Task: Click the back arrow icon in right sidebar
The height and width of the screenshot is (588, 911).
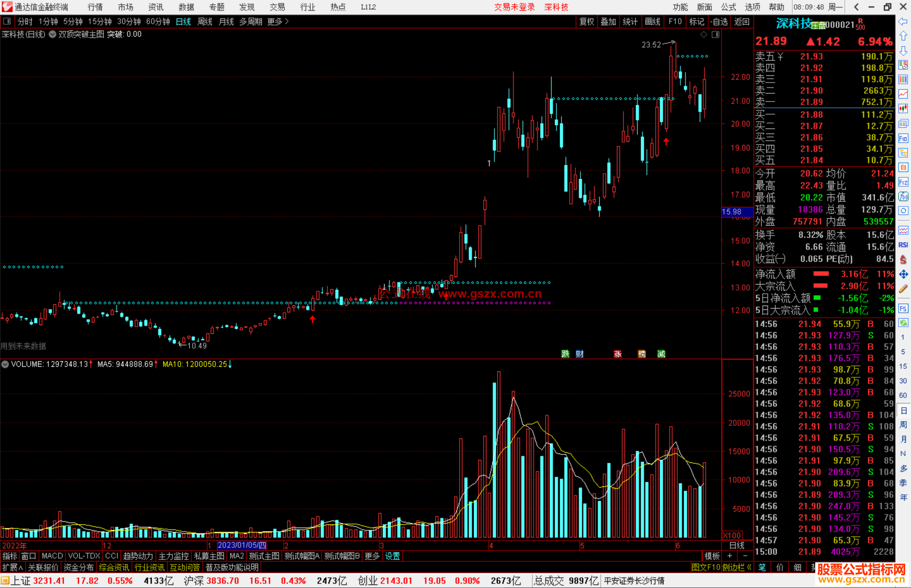Action: point(903,21)
